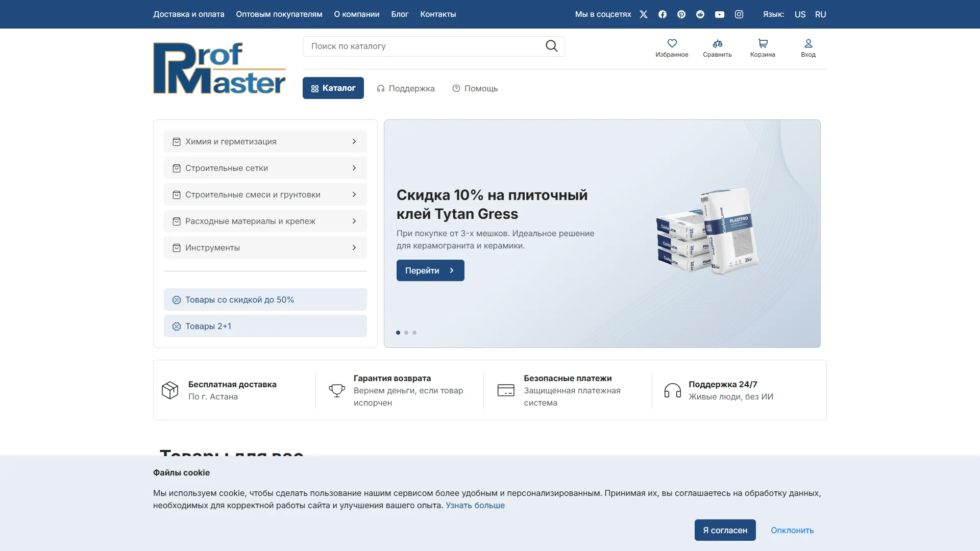Open Строительные сетки category
Viewport: 980px width, 551px height.
pyautogui.click(x=265, y=168)
